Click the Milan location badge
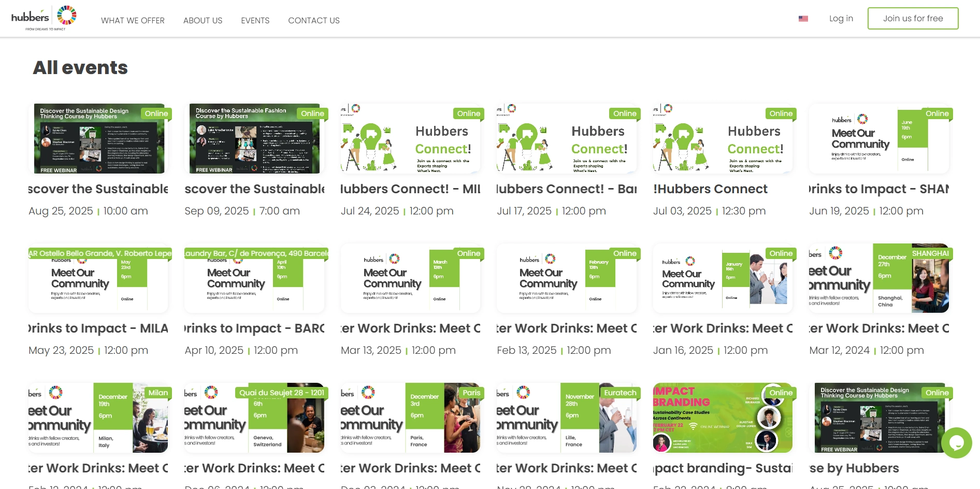This screenshot has width=980, height=489. [x=158, y=393]
